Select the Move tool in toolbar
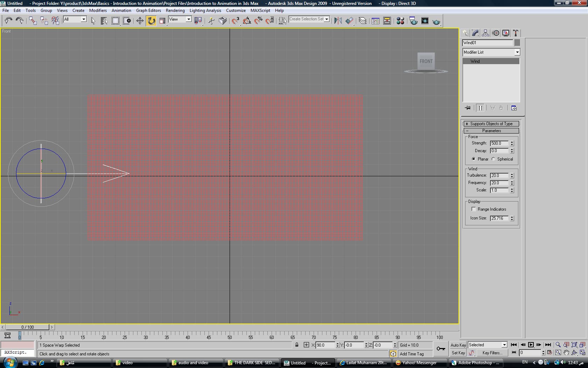Screen dimensions: 588x368 [x=140, y=21]
